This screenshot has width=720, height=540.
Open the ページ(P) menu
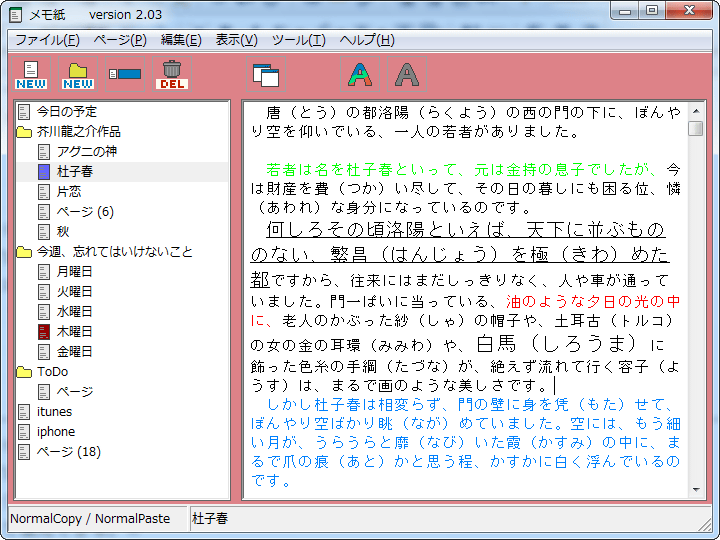click(120, 40)
